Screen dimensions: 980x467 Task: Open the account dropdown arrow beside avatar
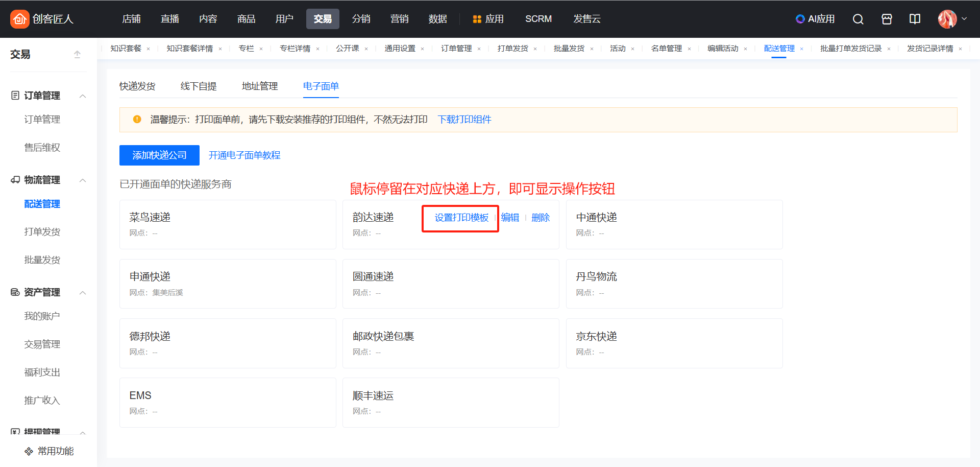point(964,19)
